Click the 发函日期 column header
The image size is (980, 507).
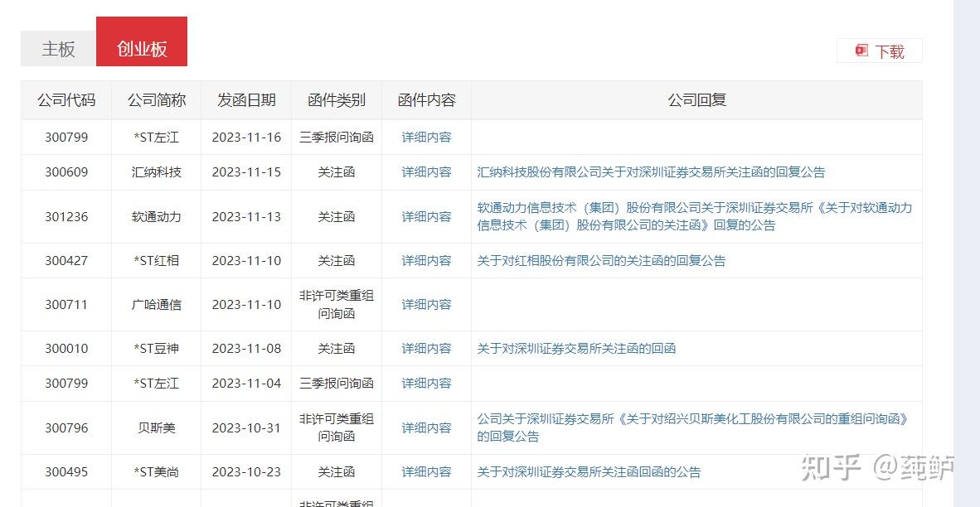(246, 100)
